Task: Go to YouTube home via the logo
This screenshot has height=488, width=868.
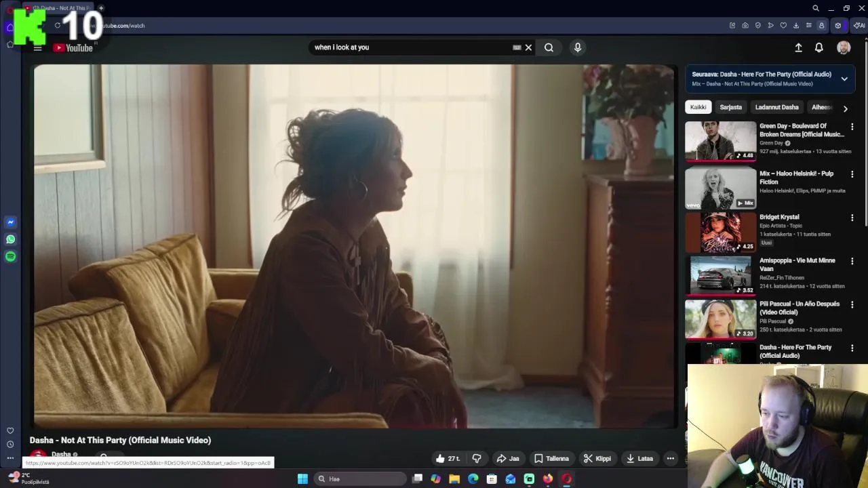Action: (x=73, y=47)
